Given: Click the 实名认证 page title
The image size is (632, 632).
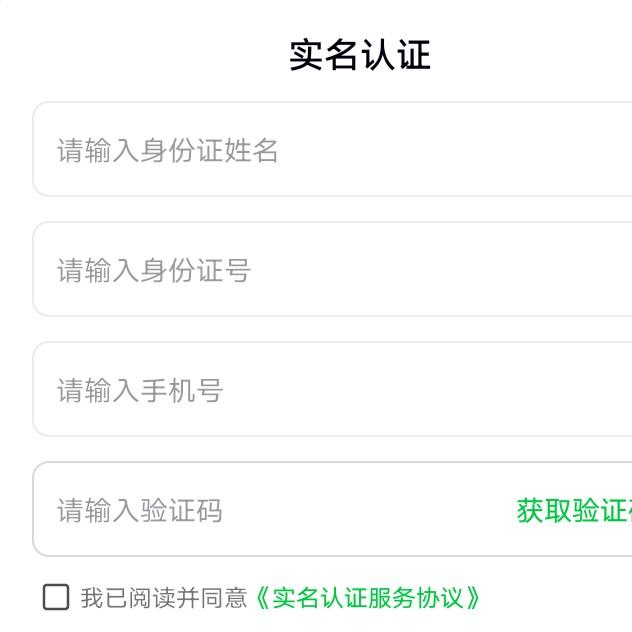Looking at the screenshot, I should 360,55.
